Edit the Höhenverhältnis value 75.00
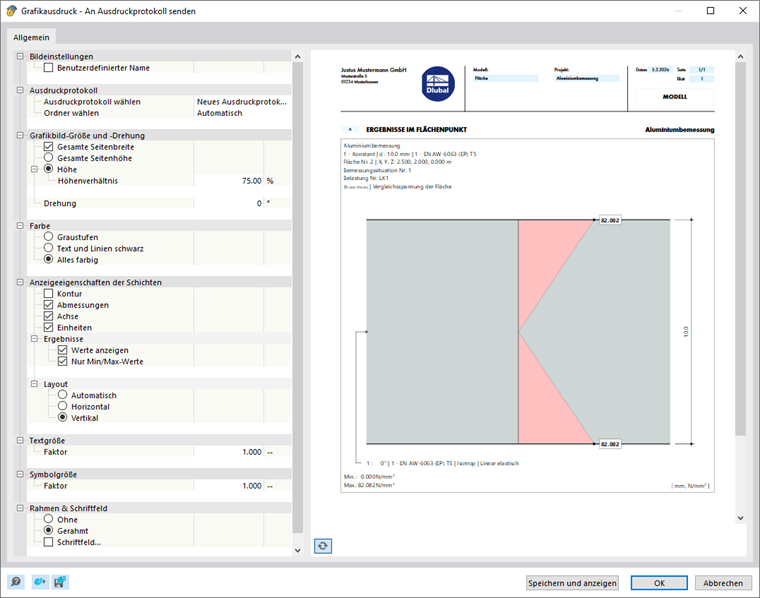This screenshot has width=760, height=598. 229,181
